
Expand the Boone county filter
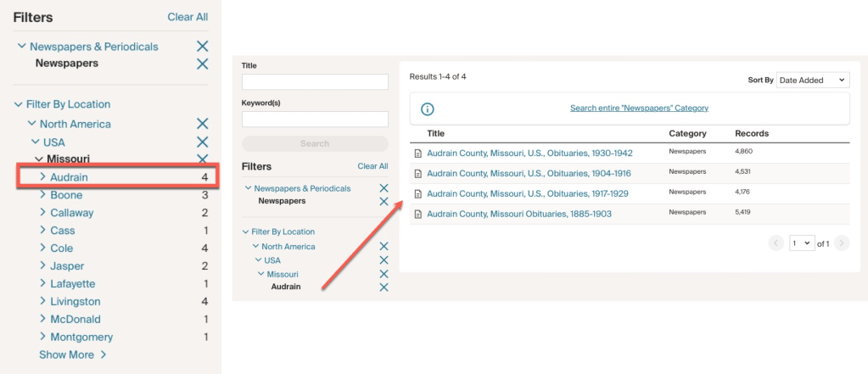coord(43,195)
